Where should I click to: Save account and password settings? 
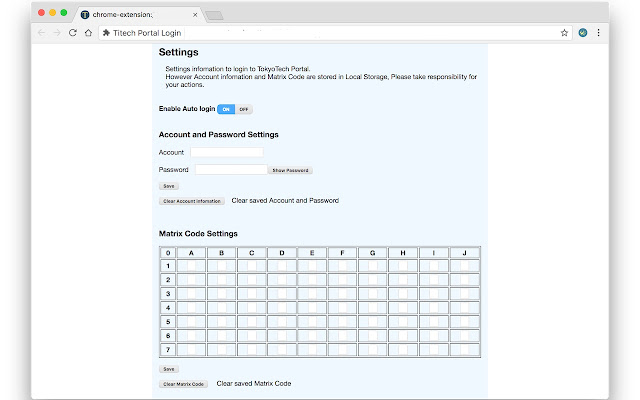pyautogui.click(x=169, y=186)
